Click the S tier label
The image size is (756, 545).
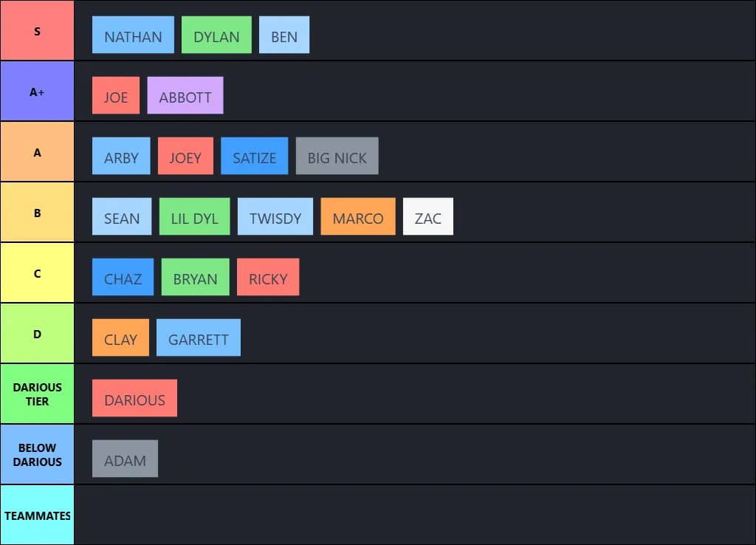tap(37, 30)
